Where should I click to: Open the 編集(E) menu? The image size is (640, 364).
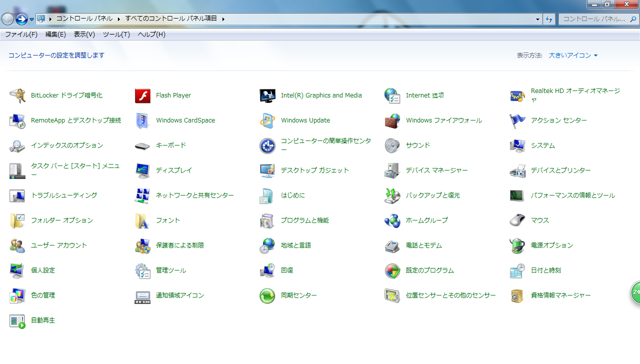55,34
